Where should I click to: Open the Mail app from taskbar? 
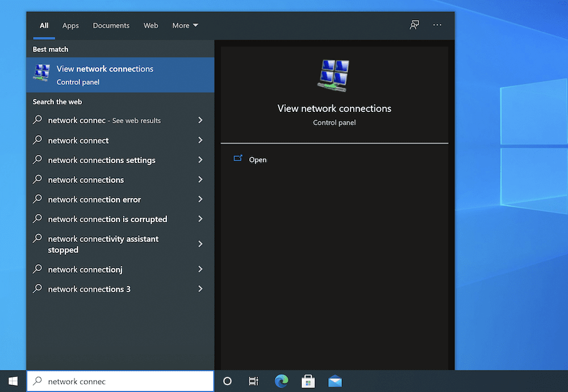335,381
